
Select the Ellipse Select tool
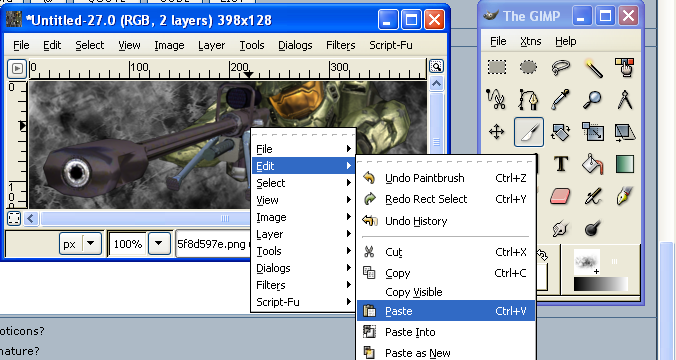529,67
